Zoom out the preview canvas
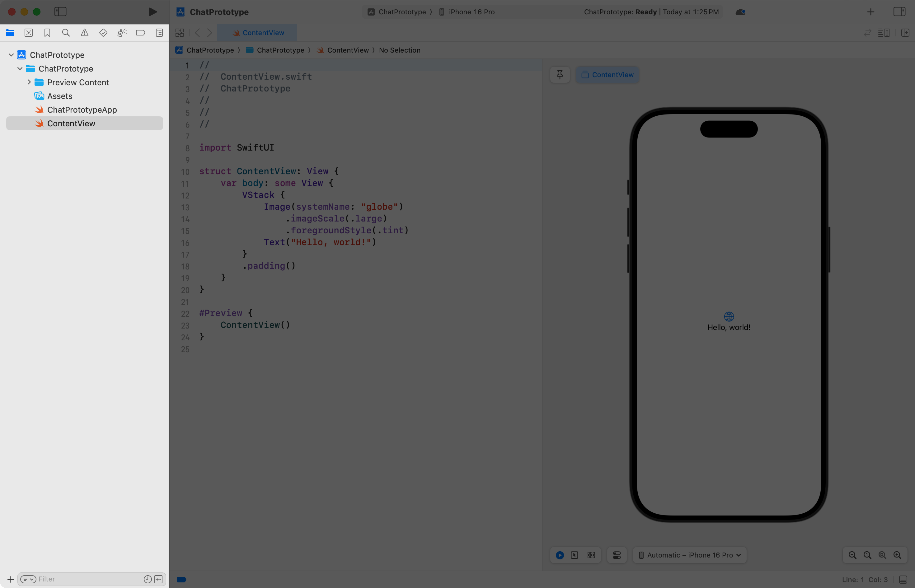Screen dimensions: 915x588 pyautogui.click(x=852, y=555)
